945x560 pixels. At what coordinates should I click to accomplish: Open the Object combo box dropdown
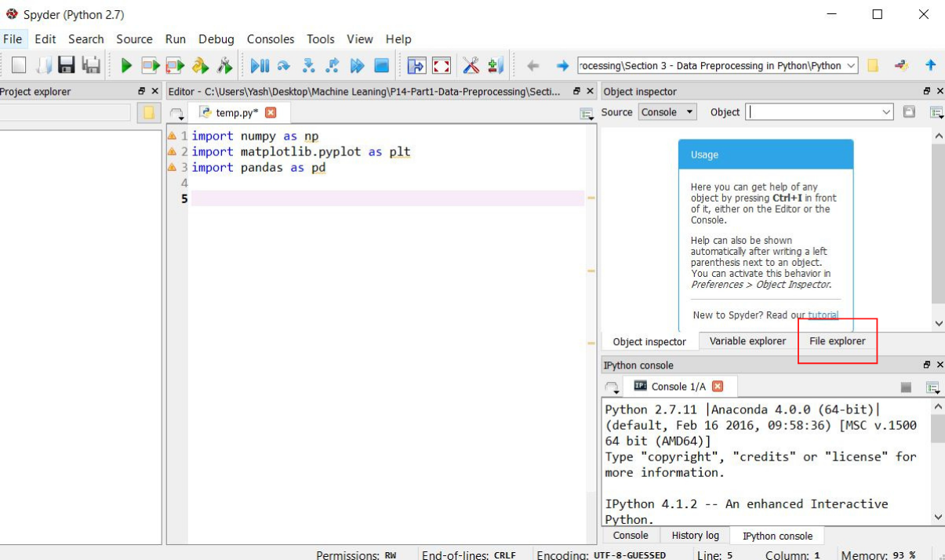(887, 112)
